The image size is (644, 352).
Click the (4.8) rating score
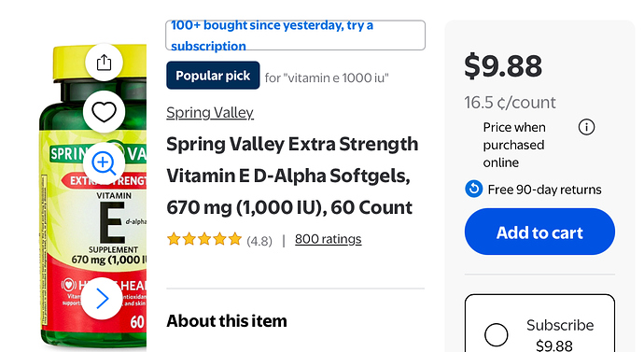pos(259,241)
